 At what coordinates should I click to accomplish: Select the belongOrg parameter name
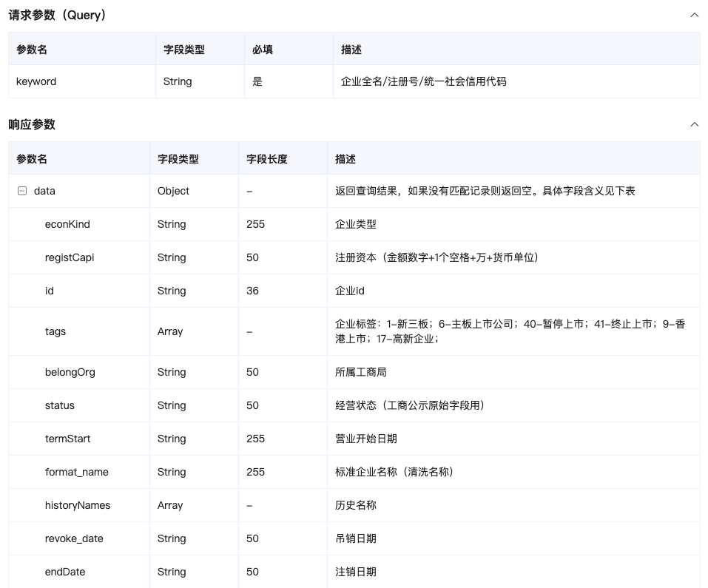(x=70, y=372)
